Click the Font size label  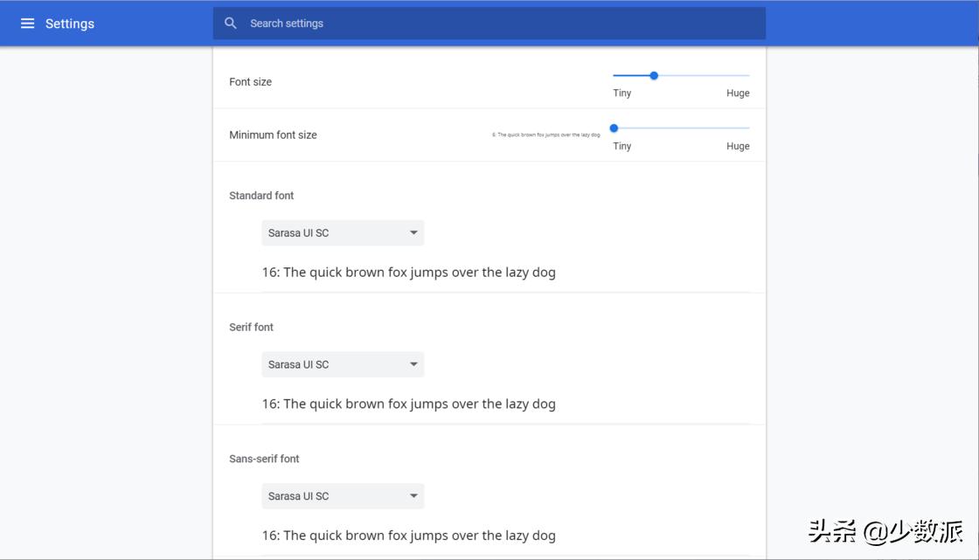251,82
